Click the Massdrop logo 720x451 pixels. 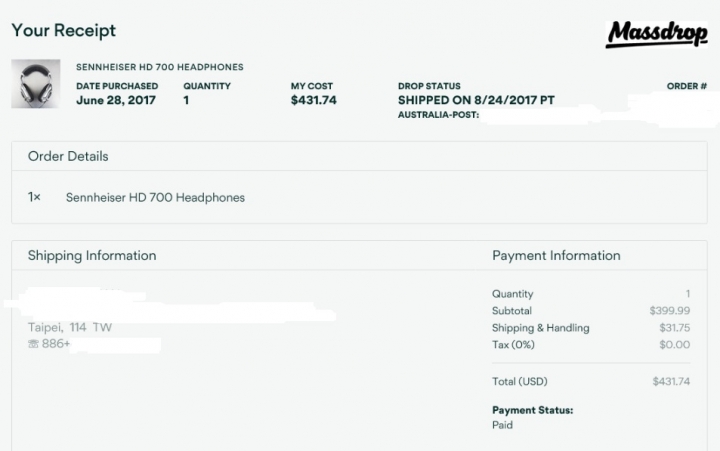point(657,34)
